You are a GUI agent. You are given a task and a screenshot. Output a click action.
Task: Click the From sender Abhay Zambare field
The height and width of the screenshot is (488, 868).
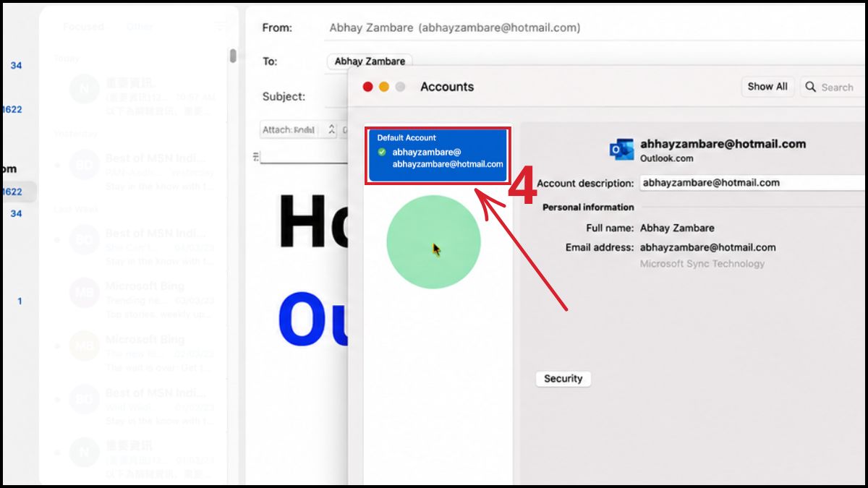[454, 28]
